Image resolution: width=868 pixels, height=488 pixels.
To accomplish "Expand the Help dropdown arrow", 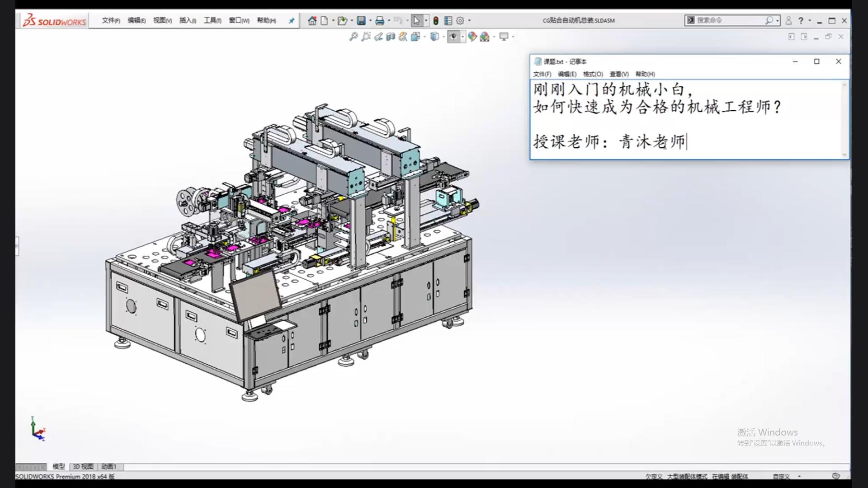I will coord(810,21).
